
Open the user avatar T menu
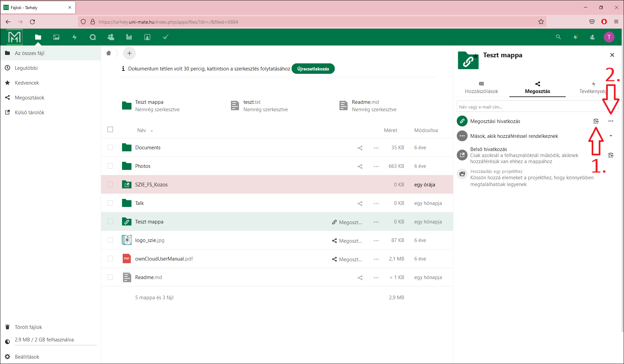pos(609,37)
